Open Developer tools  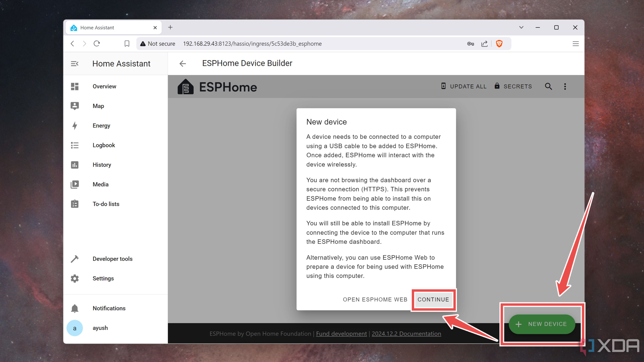(115, 259)
